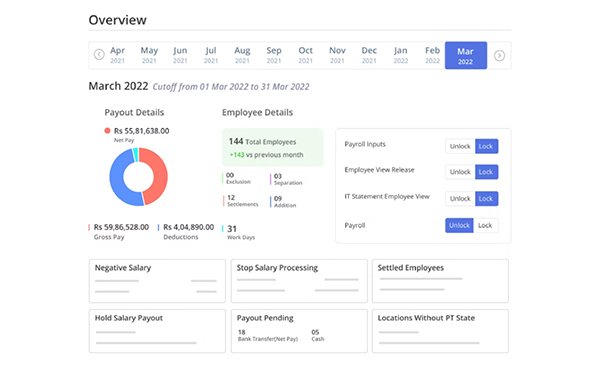Screen dimensions: 600x370
Task: Open the Payout Pending card
Action: point(299,331)
